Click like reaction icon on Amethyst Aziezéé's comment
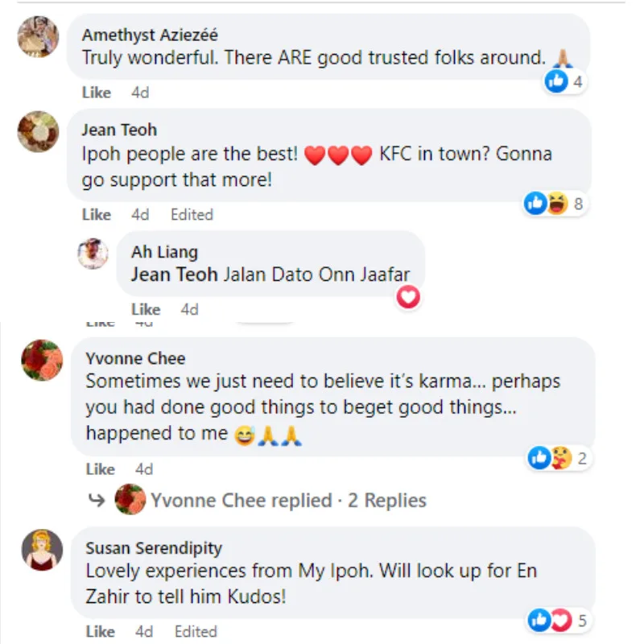The image size is (644, 644). pos(556,81)
